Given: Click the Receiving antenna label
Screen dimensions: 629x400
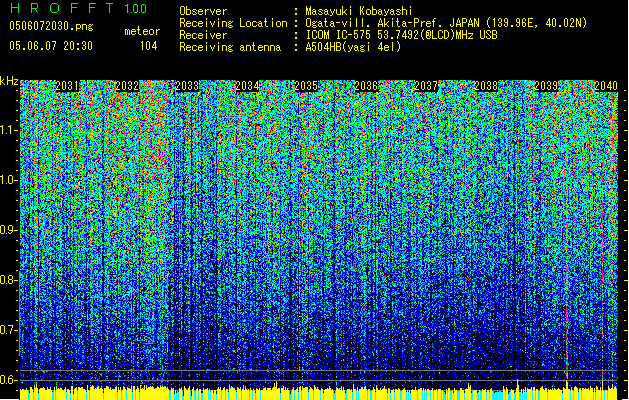Looking at the screenshot, I should point(230,47).
